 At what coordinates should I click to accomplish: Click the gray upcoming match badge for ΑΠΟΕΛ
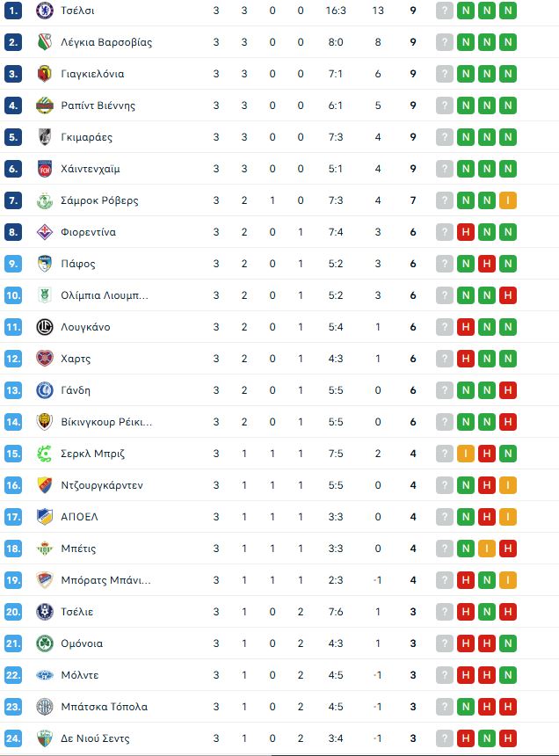point(445,517)
